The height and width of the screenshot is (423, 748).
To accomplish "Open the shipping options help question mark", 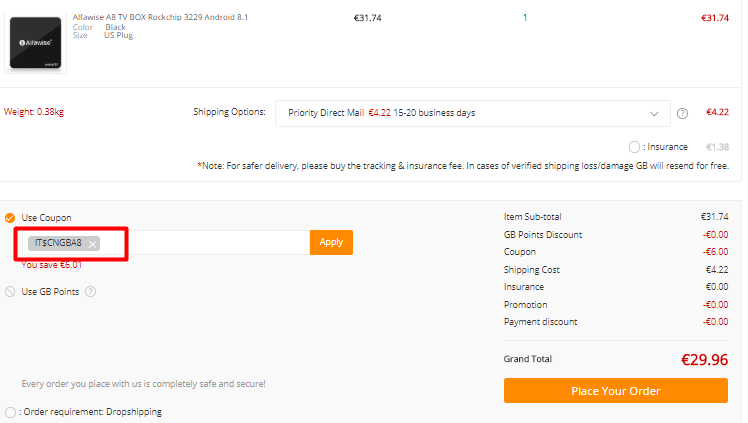I will (x=682, y=113).
